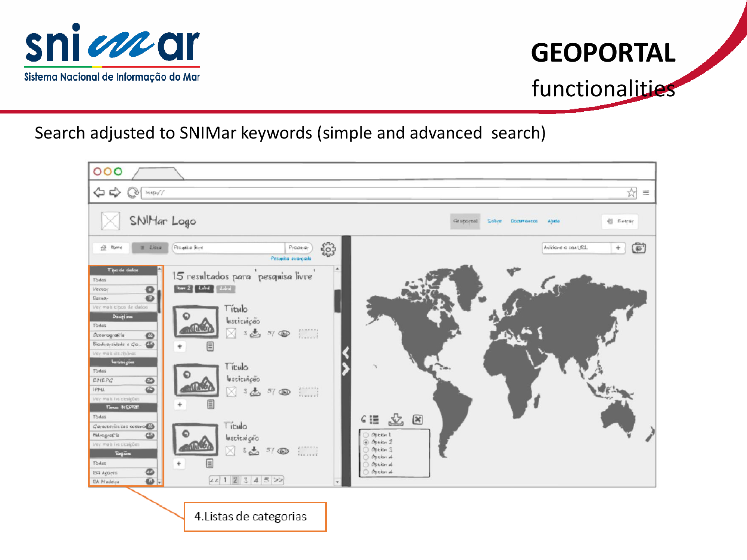Click the >> next pages button
Image resolution: width=747 pixels, height=560 pixels.
[278, 480]
